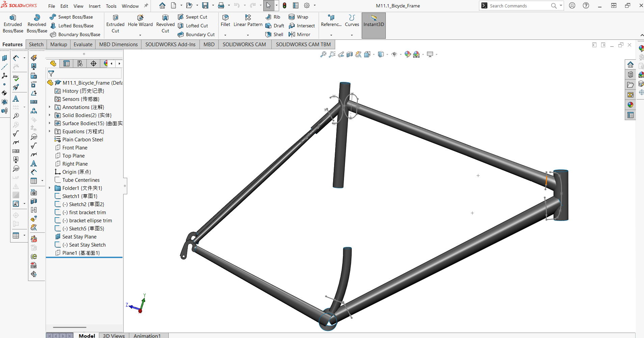The image size is (644, 338).
Task: Click the Print toolbar button
Action: point(221,5)
